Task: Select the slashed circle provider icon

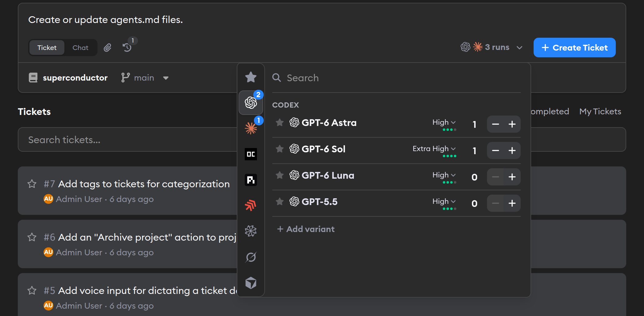Action: [251, 257]
